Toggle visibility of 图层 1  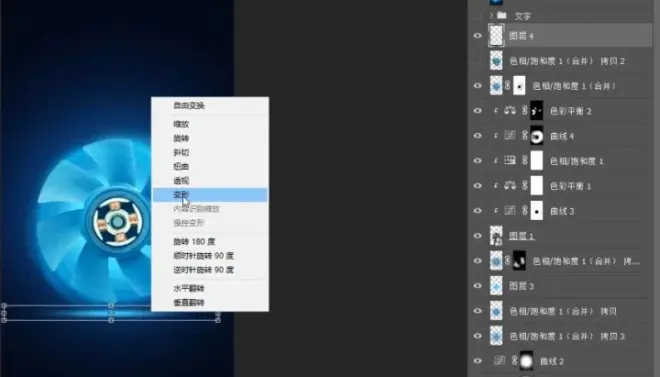coord(477,236)
